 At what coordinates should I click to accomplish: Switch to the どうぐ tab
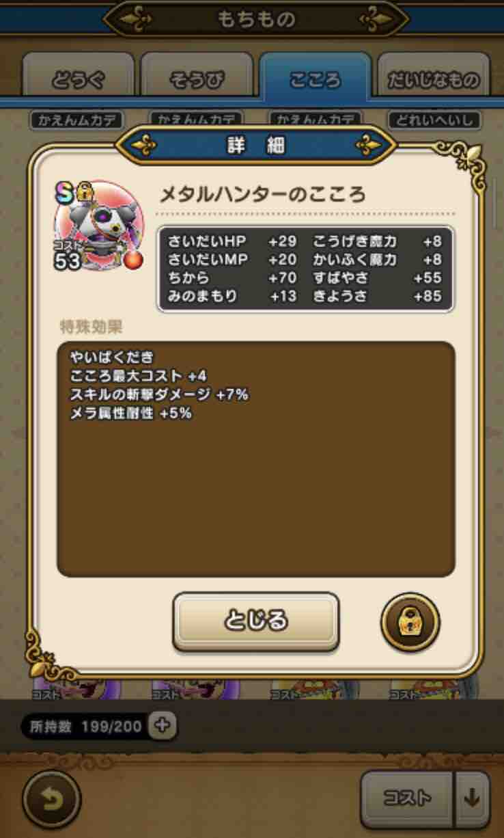click(x=79, y=80)
